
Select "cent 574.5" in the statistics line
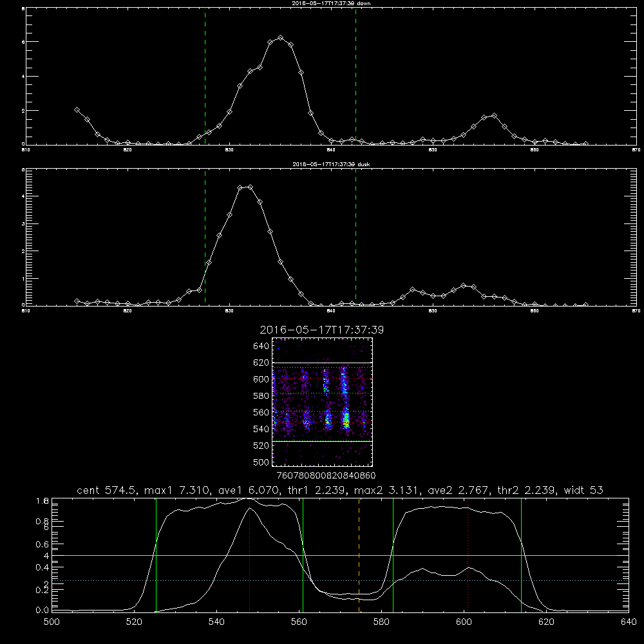pos(106,490)
